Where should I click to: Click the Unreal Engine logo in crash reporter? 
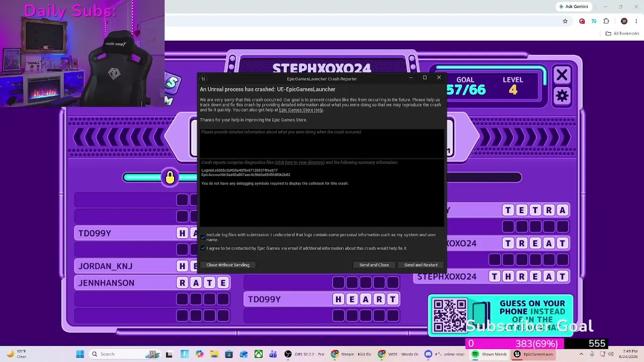click(x=203, y=78)
